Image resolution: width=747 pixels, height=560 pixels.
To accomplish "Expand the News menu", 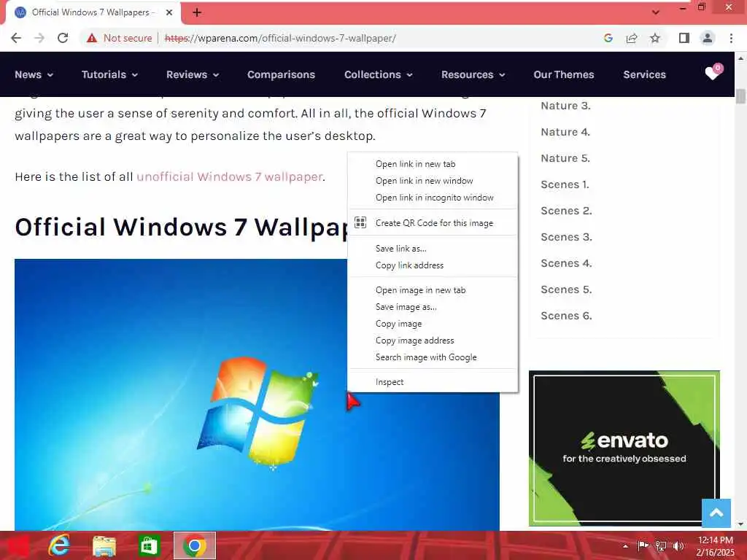I will tap(34, 75).
